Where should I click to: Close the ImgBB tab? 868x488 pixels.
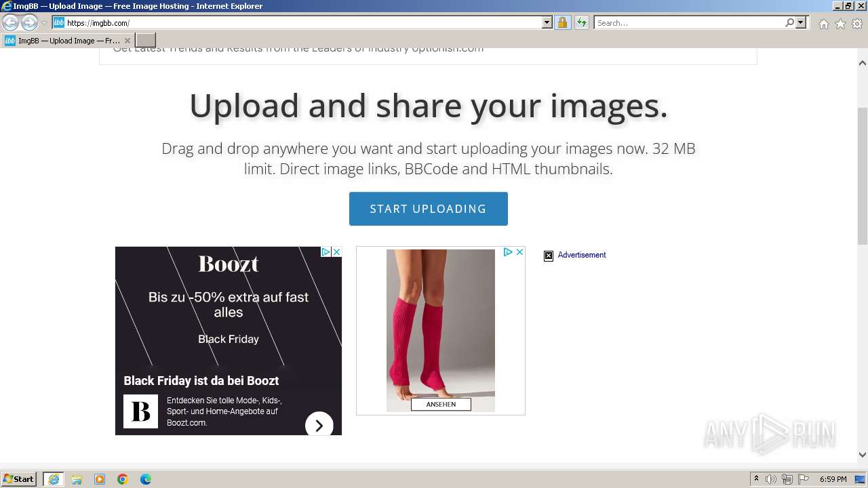tap(127, 41)
